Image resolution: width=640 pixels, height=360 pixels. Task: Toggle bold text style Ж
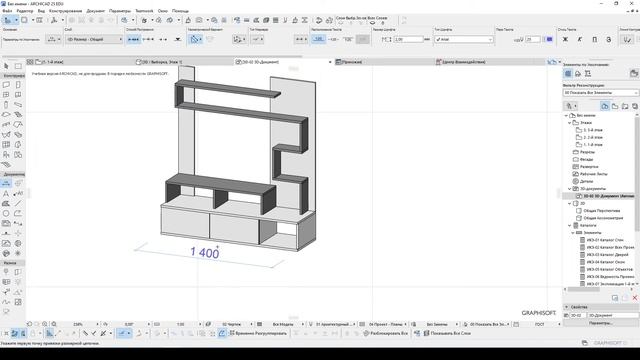565,40
